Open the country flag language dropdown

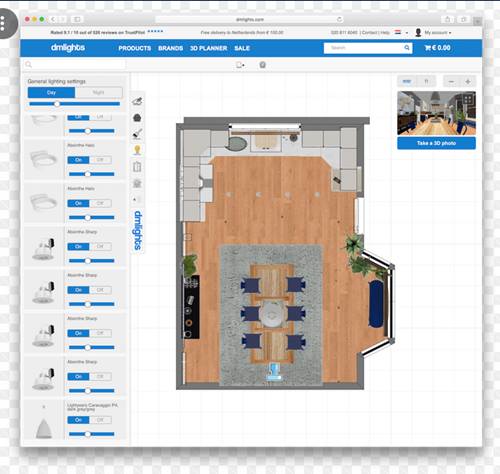(x=401, y=33)
